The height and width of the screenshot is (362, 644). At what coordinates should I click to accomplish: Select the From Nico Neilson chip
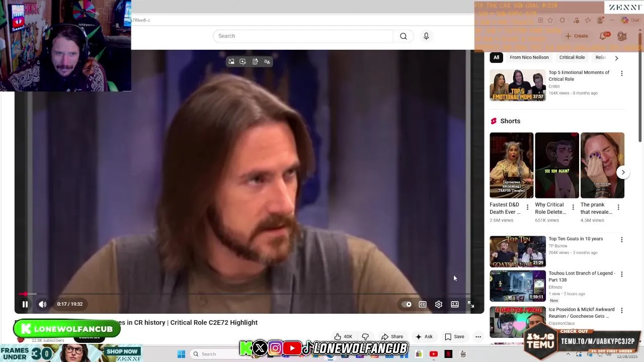[529, 57]
